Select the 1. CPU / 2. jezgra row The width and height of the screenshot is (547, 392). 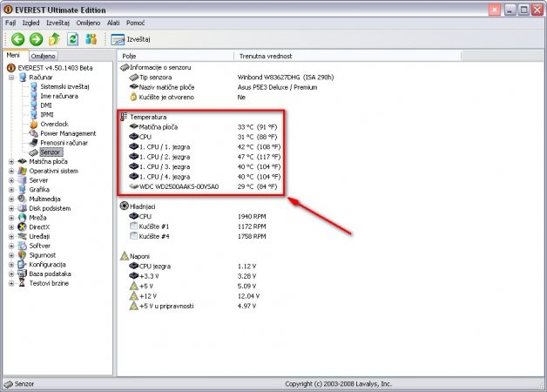(x=205, y=157)
